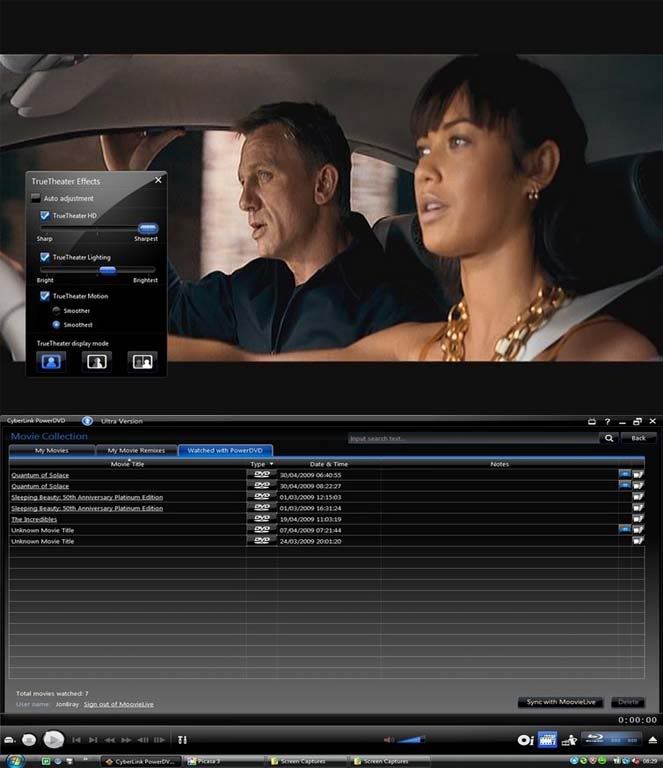
Task: Open Quantum of Solace watched at 06:40:55
Action: pos(40,475)
